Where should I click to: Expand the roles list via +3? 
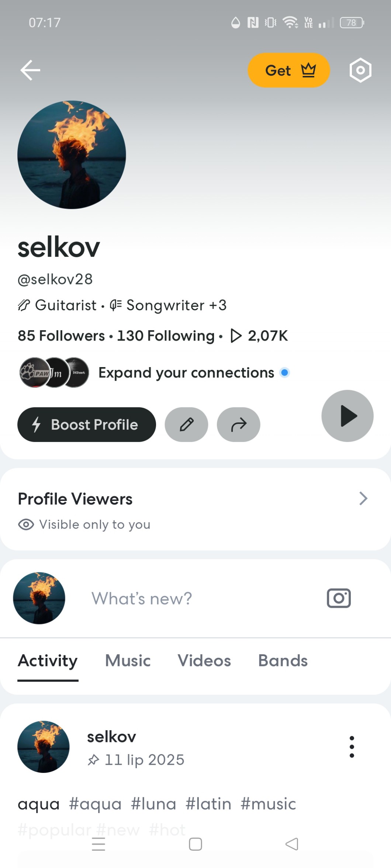pos(218,305)
